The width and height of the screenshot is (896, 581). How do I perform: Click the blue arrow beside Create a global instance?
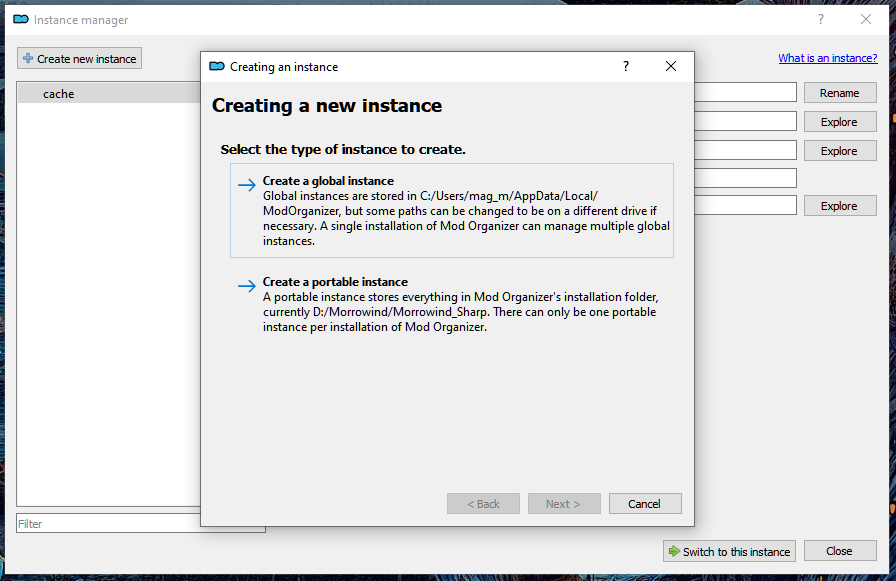tap(246, 185)
